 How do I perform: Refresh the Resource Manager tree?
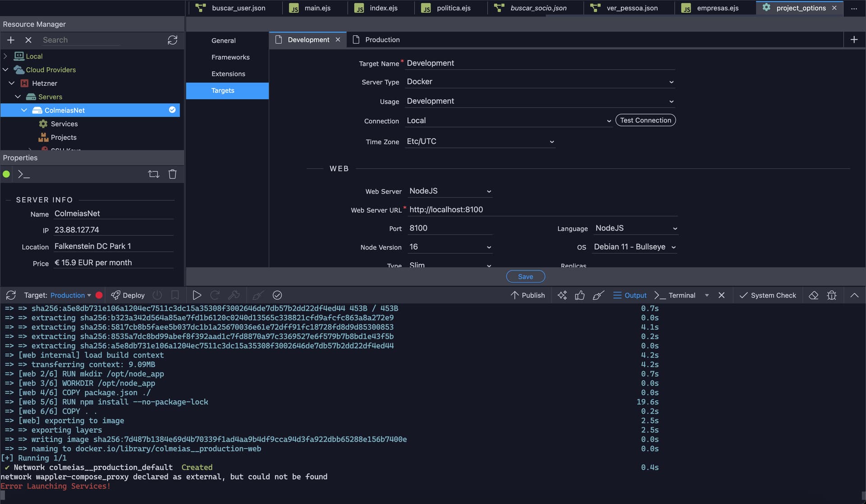[172, 40]
